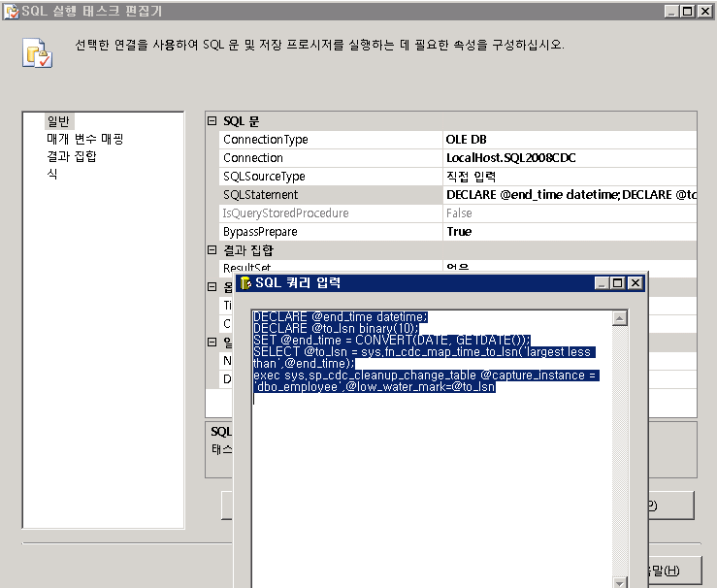Click scroll up arrow in query box

coord(620,318)
